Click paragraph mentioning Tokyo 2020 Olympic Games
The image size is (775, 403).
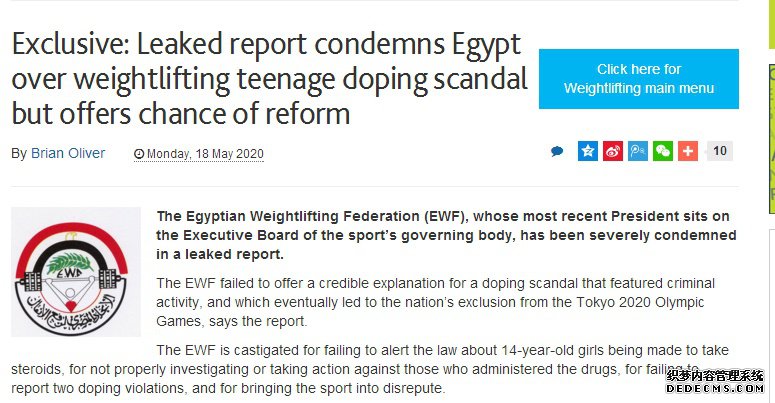[x=435, y=302]
